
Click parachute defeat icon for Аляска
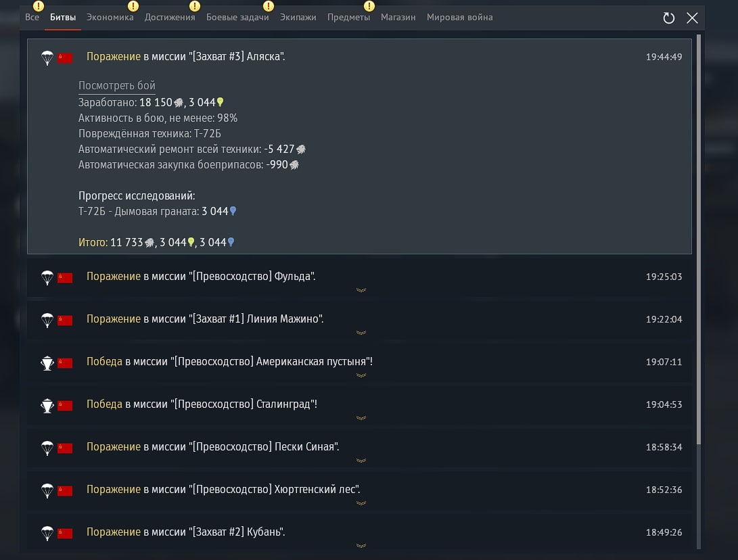47,58
